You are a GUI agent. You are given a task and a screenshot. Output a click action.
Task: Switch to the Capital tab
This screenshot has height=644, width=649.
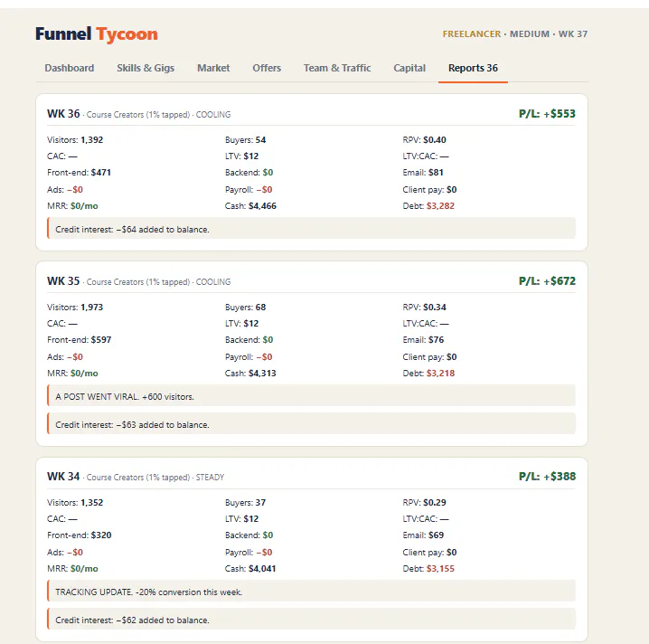[x=409, y=68]
